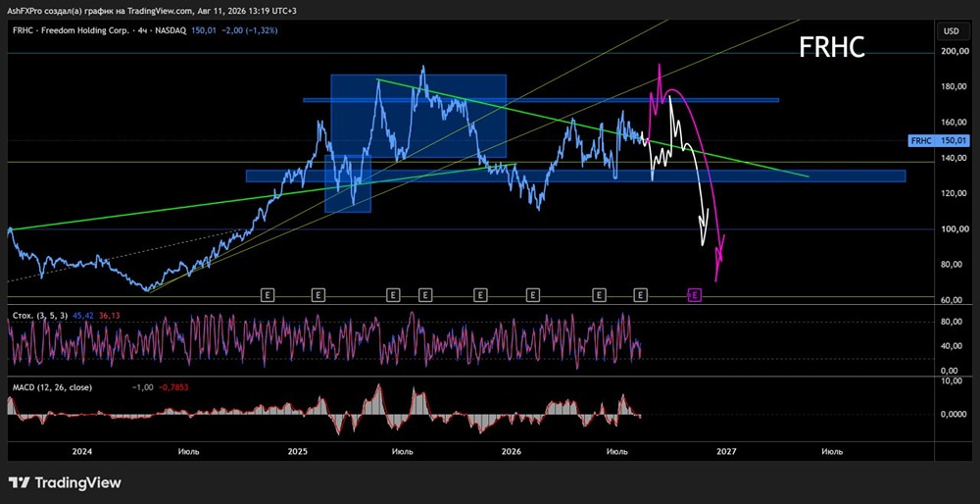Screen dimensions: 980x504
Task: Click the 180,00 price axis label
Action: point(955,87)
